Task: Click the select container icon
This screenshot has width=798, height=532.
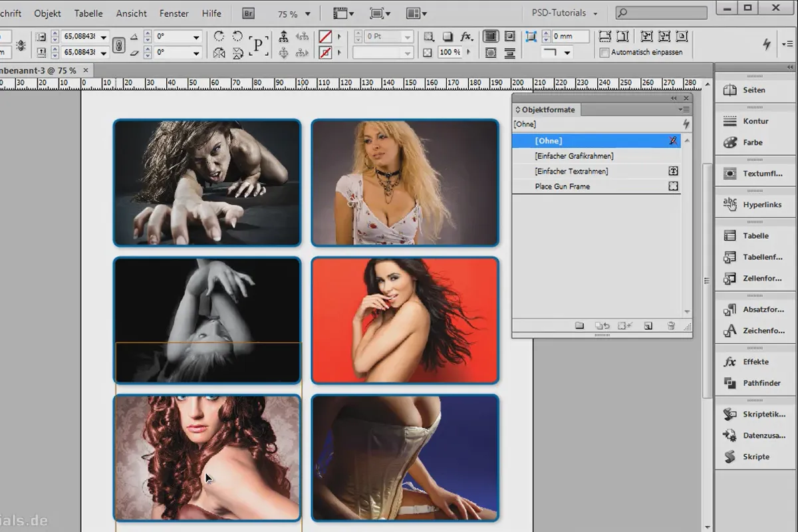Action: click(284, 37)
